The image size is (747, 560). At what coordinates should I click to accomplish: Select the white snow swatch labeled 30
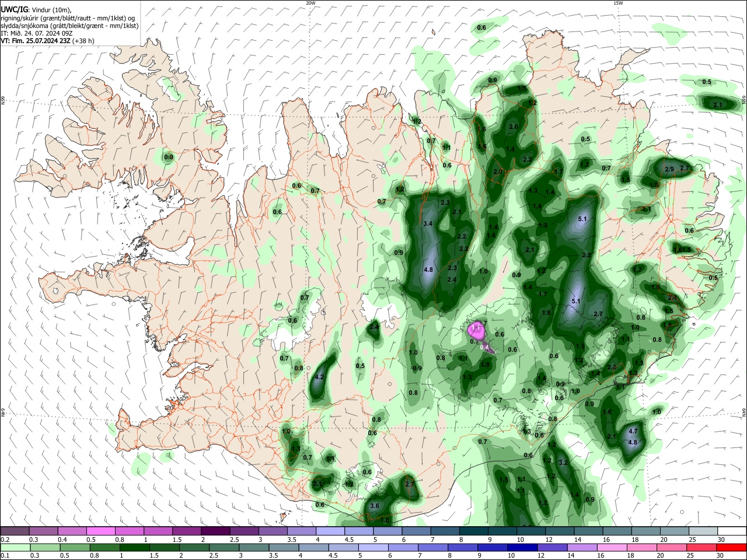pyautogui.click(x=731, y=531)
